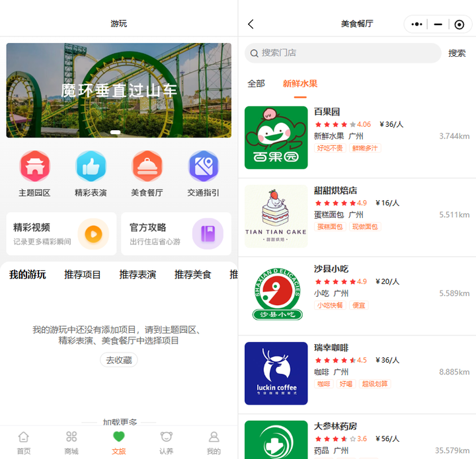Click the 魔环垂直过山车 banner
The width and height of the screenshot is (476, 459).
tap(119, 90)
